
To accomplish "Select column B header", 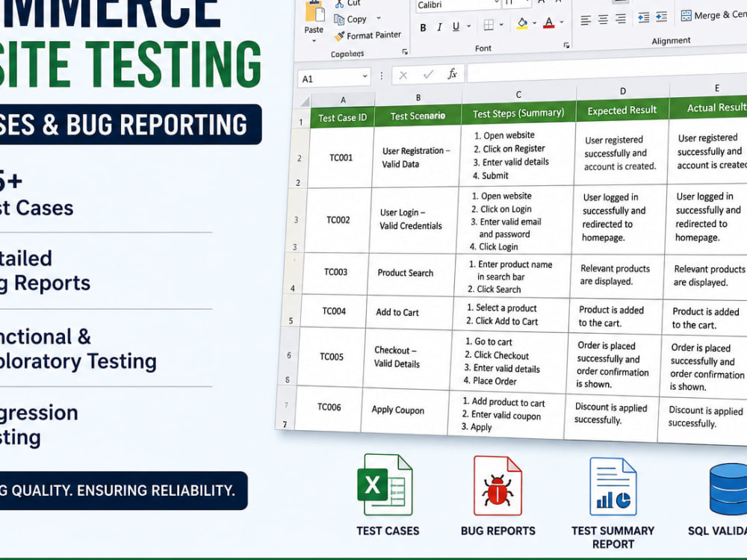I will tap(418, 98).
